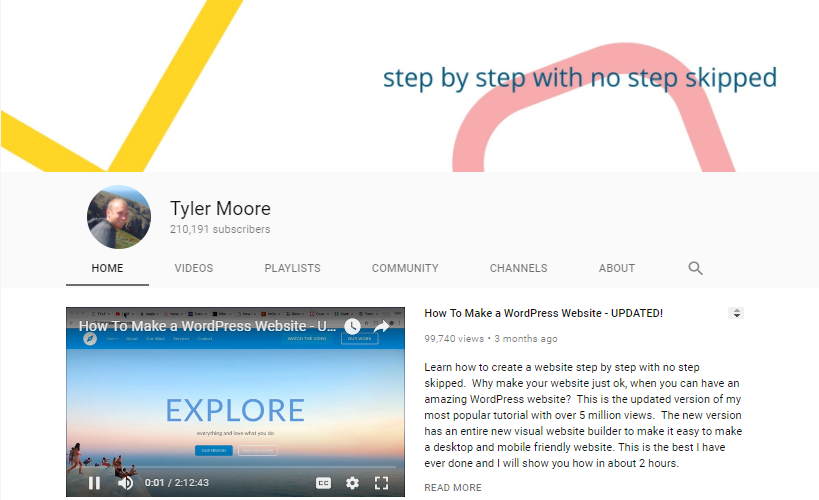
Task: Open the Home tab
Action: pyautogui.click(x=107, y=268)
